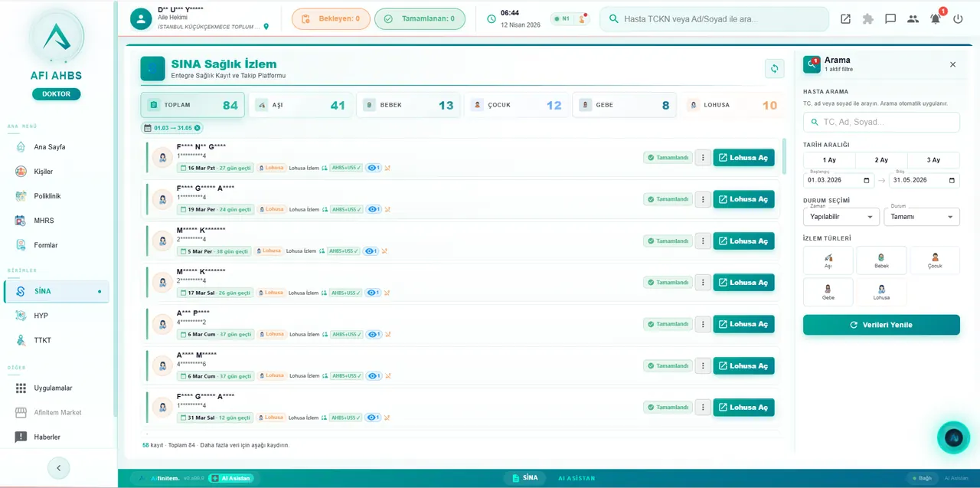Close the Arama filter panel
Viewport: 980px width, 488px height.
tap(953, 64)
